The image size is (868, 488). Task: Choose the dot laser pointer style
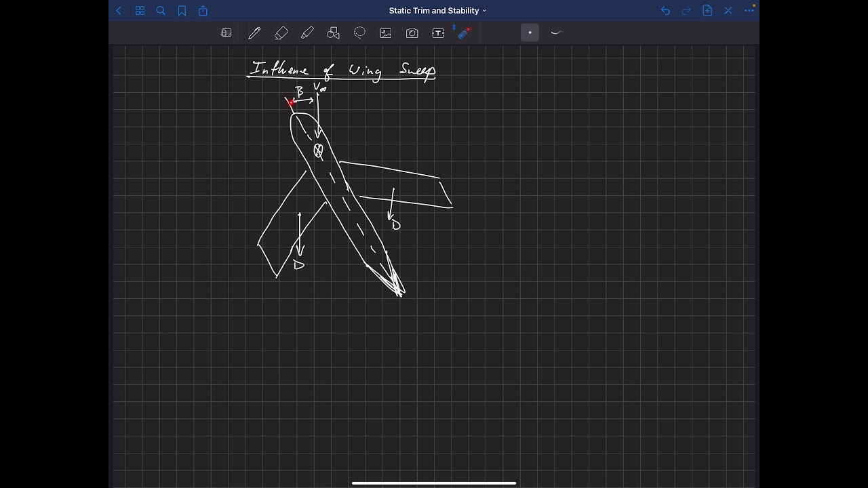click(530, 33)
